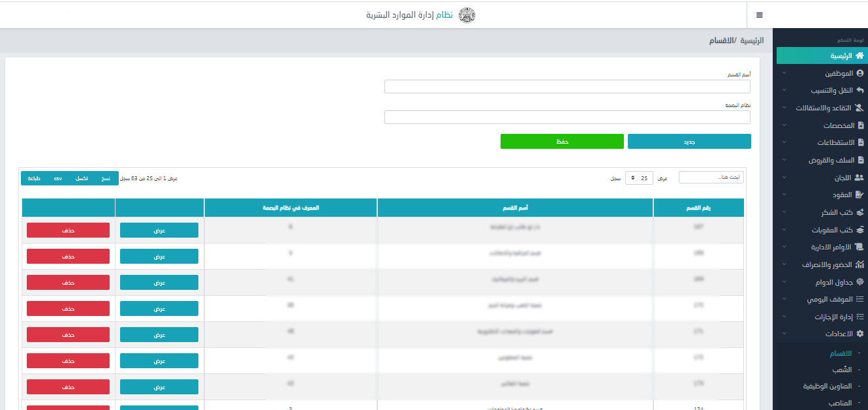
Task: Expand the الحضور والانصراف menu chevron
Action: (x=784, y=264)
